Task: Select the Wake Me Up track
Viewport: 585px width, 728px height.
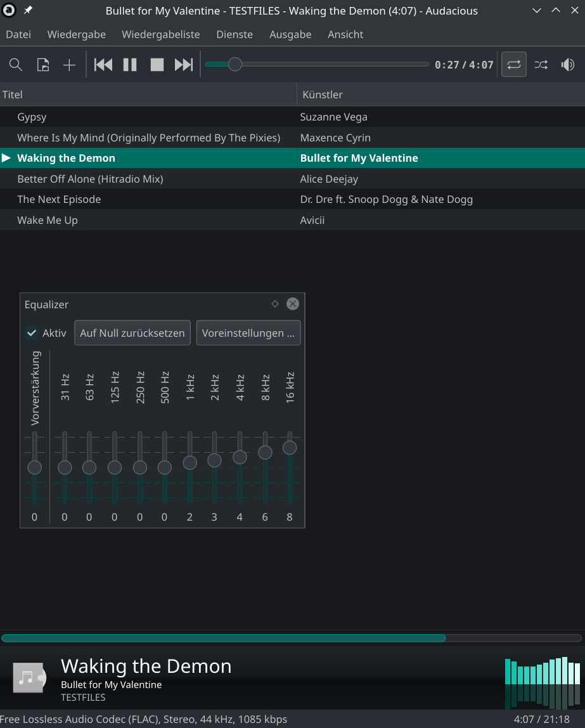Action: point(292,220)
